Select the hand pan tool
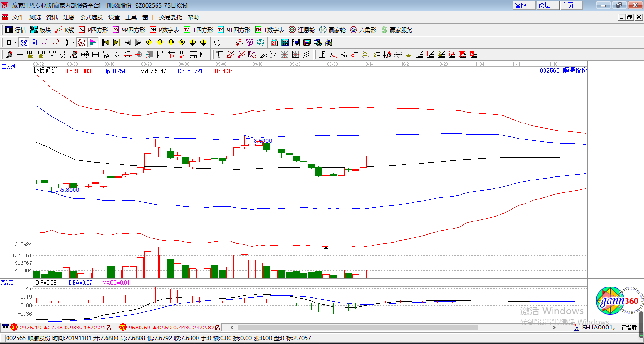The height and width of the screenshot is (344, 644). click(217, 42)
